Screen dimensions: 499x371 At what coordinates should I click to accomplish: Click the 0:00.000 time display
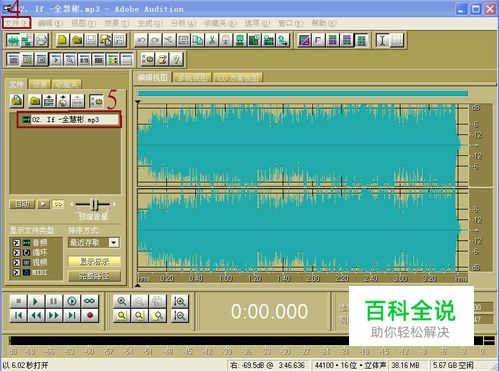(269, 311)
